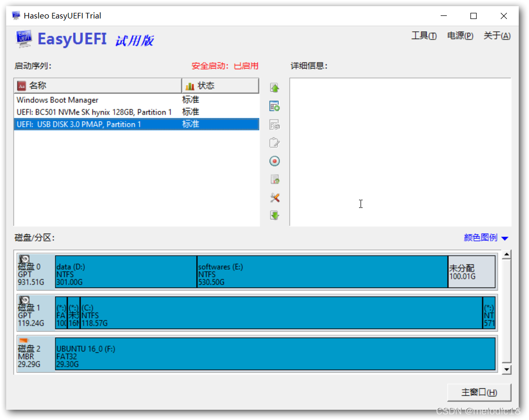Set one-time boot with red record icon
This screenshot has width=529, height=420.
(275, 161)
